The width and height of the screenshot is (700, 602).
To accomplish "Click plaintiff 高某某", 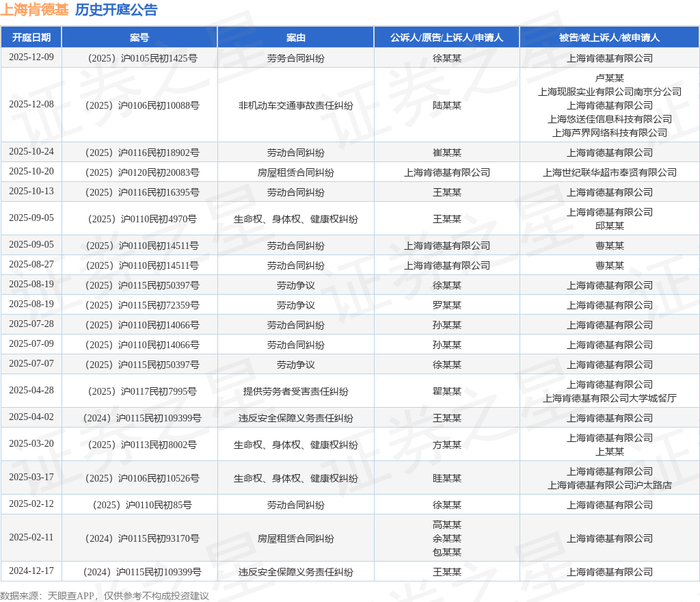I will point(447,525).
